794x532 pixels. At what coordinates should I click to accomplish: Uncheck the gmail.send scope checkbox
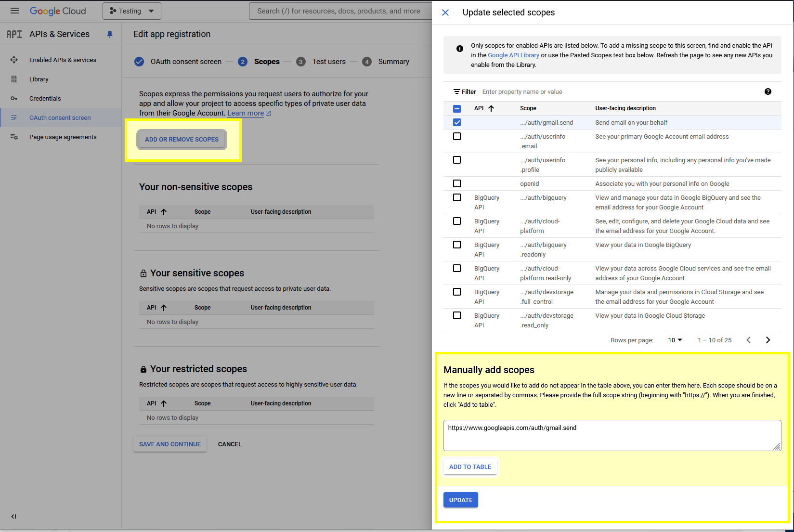457,122
